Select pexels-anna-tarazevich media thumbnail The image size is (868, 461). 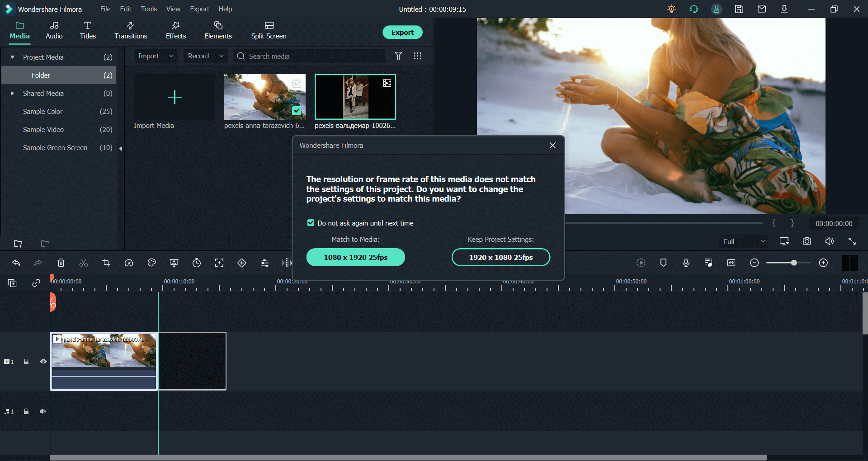coord(265,97)
